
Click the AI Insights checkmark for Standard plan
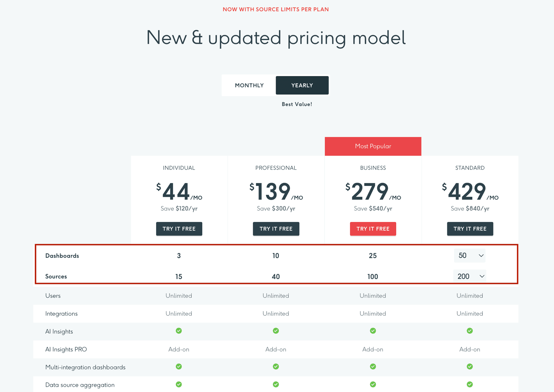pyautogui.click(x=469, y=331)
